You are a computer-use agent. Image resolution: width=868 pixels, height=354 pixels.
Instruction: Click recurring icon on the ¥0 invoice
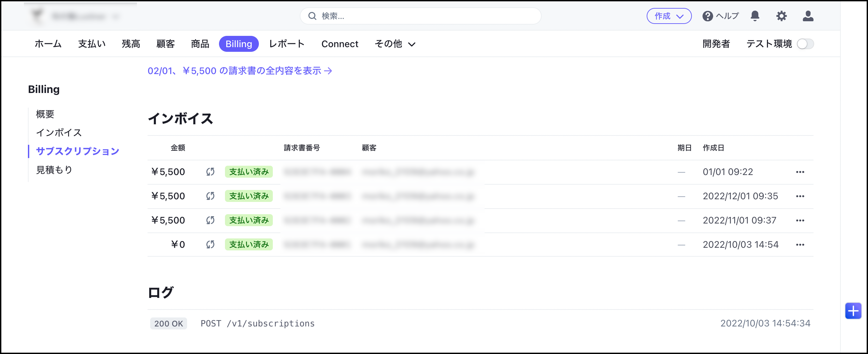point(210,244)
